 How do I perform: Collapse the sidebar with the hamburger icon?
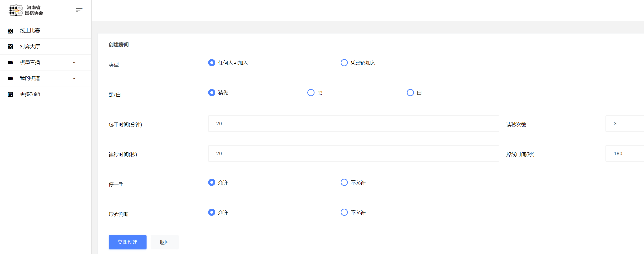pyautogui.click(x=79, y=10)
